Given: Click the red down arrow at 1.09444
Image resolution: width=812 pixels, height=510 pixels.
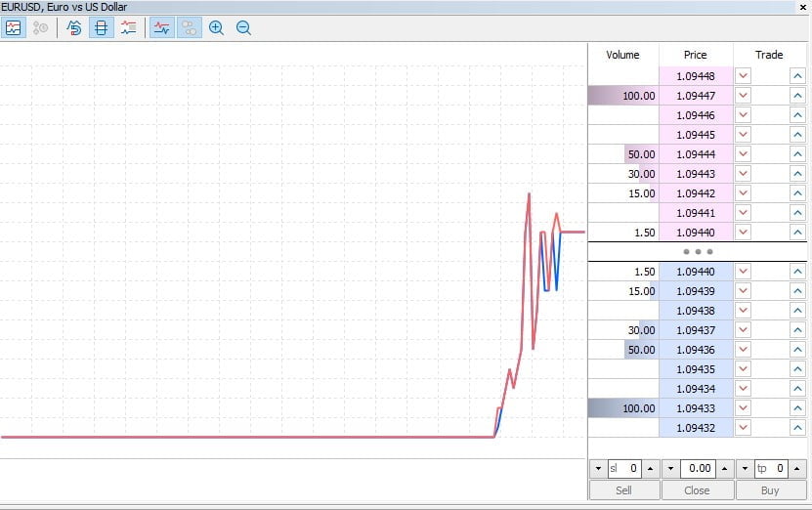Looking at the screenshot, I should pos(744,154).
